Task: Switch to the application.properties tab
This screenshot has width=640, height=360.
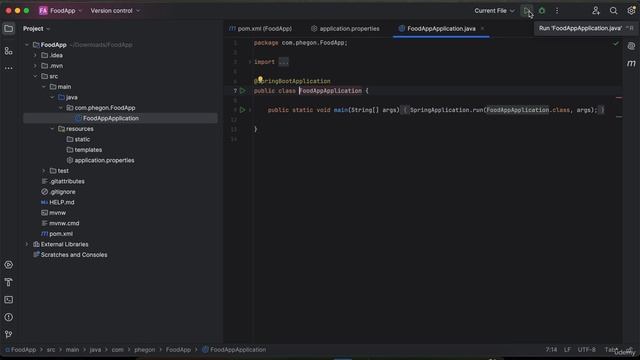Action: tap(345, 29)
